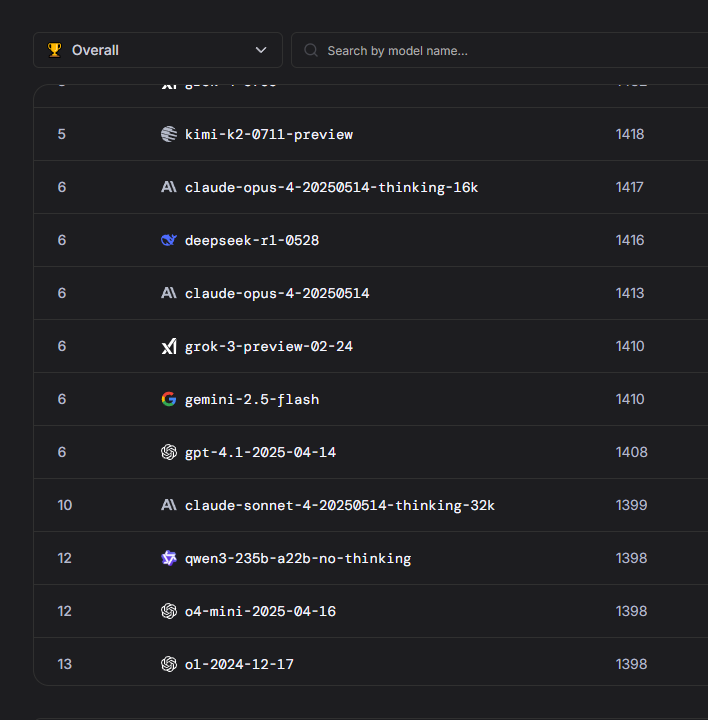Click the Google logo beside gemini-2.5-flash
708x720 pixels.
pyautogui.click(x=169, y=399)
